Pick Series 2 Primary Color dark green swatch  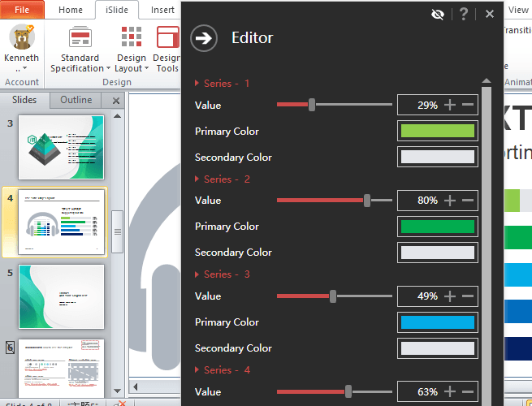coord(438,227)
